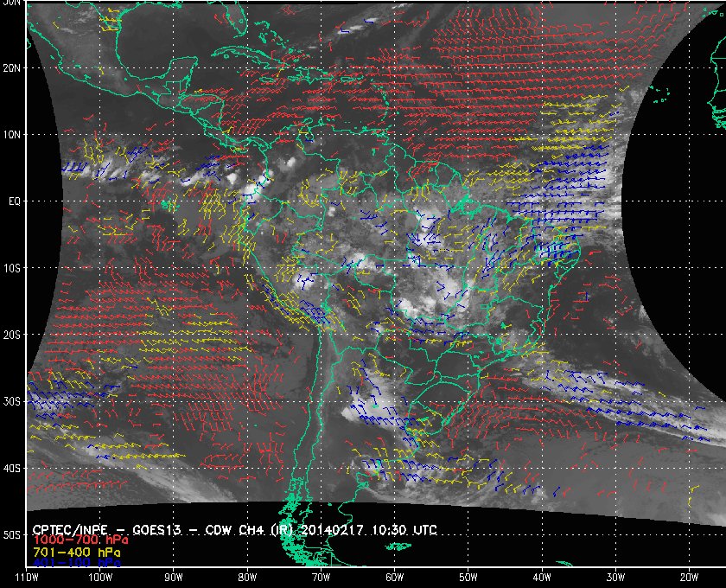
Task: Click the 30W longitude label
Action: [615, 578]
